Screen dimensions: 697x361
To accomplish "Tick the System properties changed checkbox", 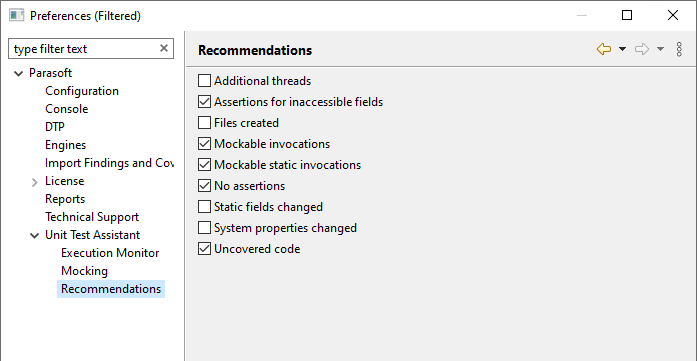I will click(x=204, y=228).
